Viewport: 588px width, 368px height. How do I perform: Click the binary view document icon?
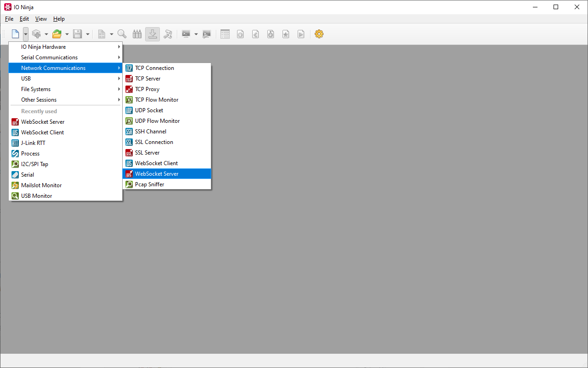pos(102,34)
